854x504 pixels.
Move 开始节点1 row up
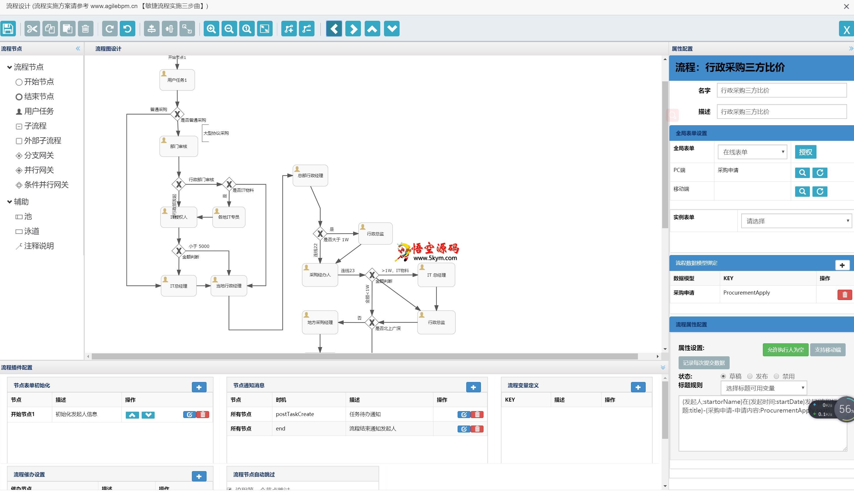pyautogui.click(x=132, y=415)
